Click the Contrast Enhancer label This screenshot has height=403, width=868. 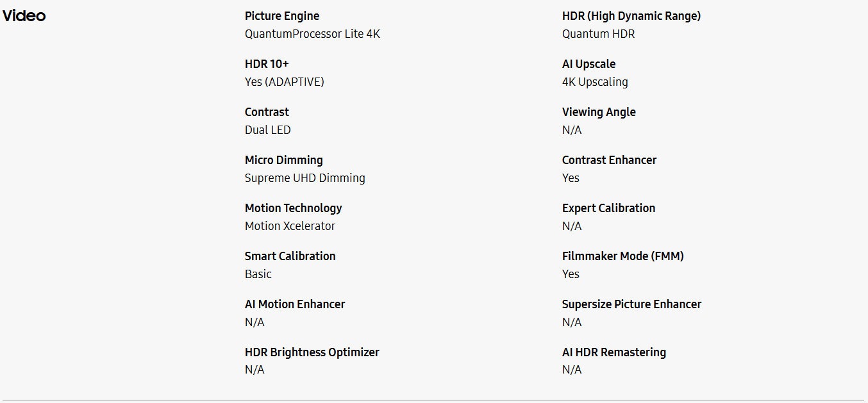point(609,160)
